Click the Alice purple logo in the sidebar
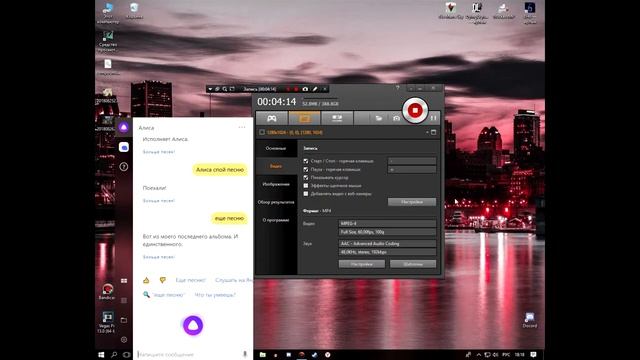Image resolution: width=640 pixels, height=360 pixels. (124, 127)
